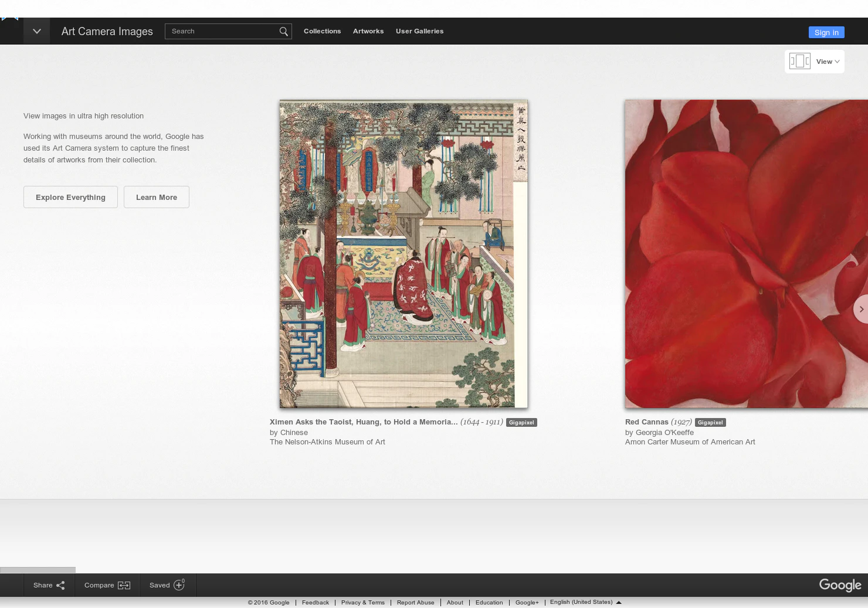Open Ximen Asks the Taoist title link
This screenshot has width=868, height=608.
[364, 422]
